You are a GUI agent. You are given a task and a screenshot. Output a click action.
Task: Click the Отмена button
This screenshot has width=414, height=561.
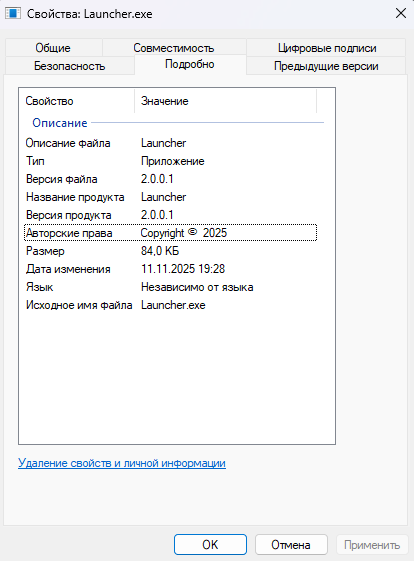[x=291, y=545]
